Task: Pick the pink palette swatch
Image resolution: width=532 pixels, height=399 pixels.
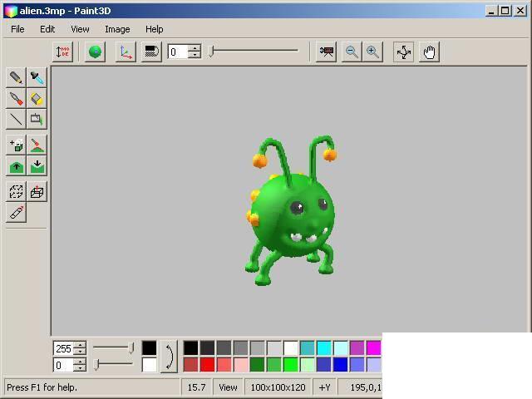Action: pos(240,365)
